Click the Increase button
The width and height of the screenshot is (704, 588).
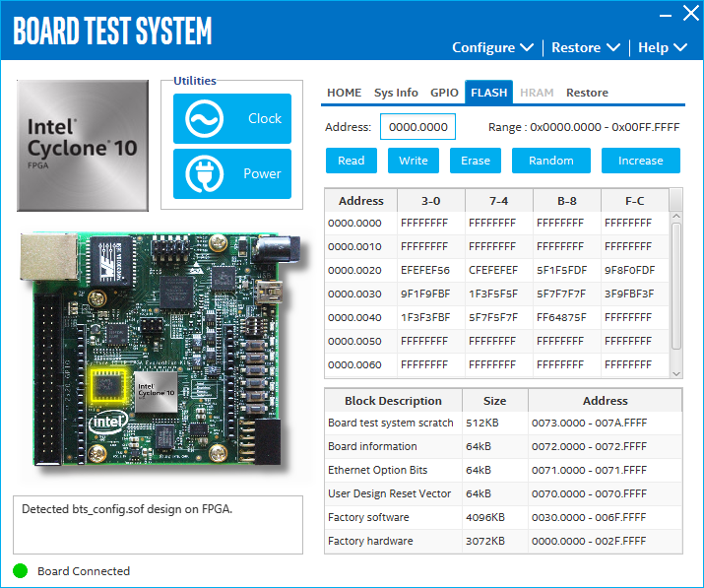pyautogui.click(x=640, y=161)
